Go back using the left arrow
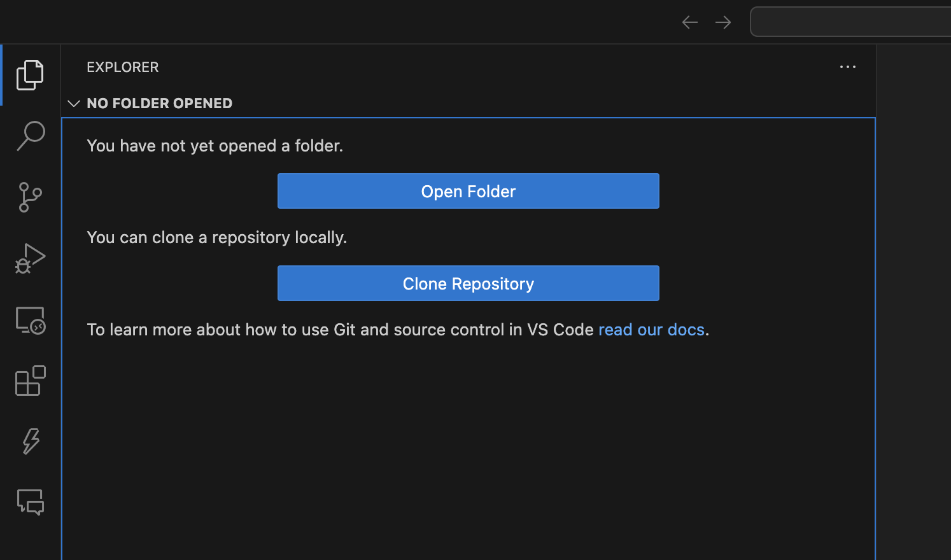The image size is (951, 560). pyautogui.click(x=689, y=22)
